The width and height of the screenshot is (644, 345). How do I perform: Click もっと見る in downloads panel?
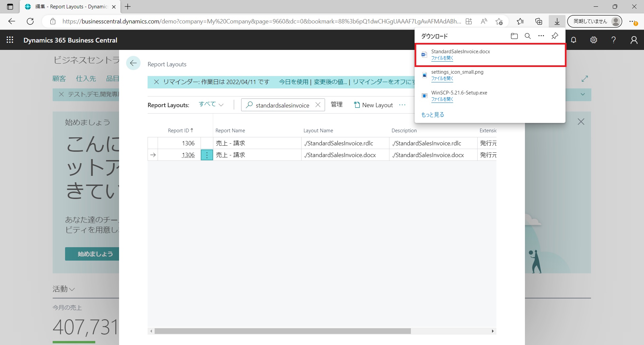(x=432, y=115)
